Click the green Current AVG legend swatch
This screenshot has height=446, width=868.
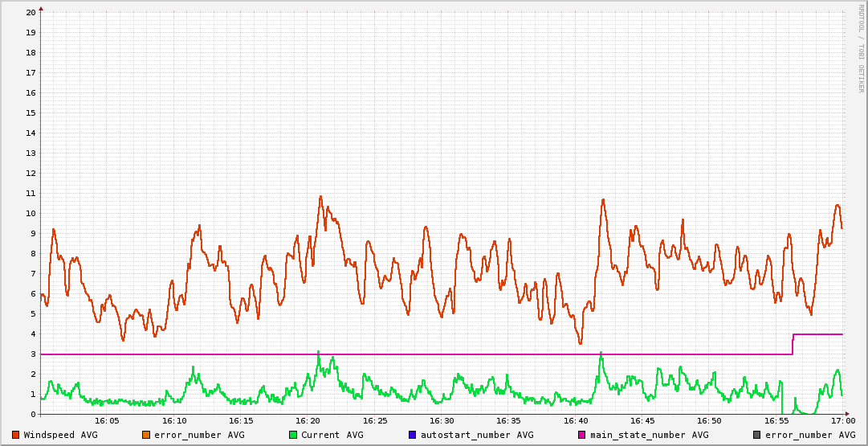point(292,435)
